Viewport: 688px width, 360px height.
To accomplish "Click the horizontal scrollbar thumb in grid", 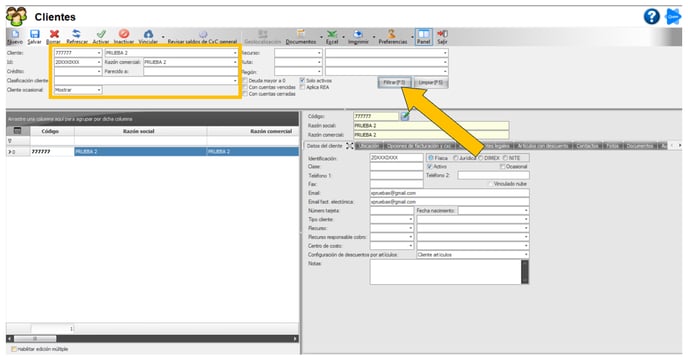I will 35,338.
